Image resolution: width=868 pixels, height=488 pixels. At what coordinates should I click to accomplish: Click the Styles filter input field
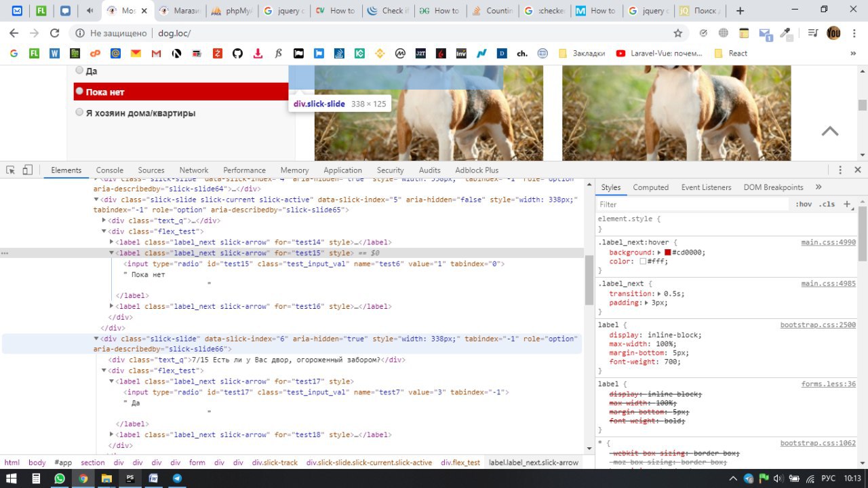[x=692, y=204]
